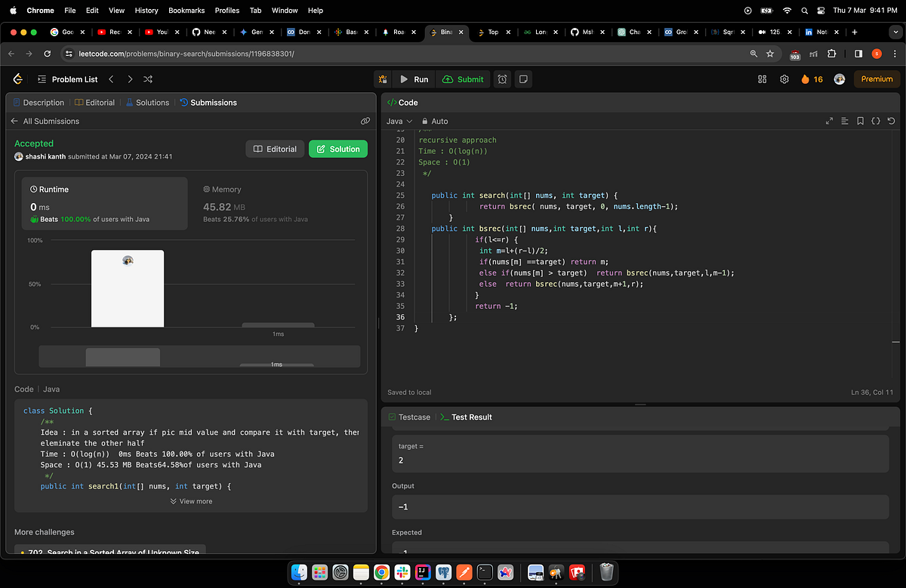Open the Java language dropdown
Screen dimensions: 906x588
pos(399,121)
